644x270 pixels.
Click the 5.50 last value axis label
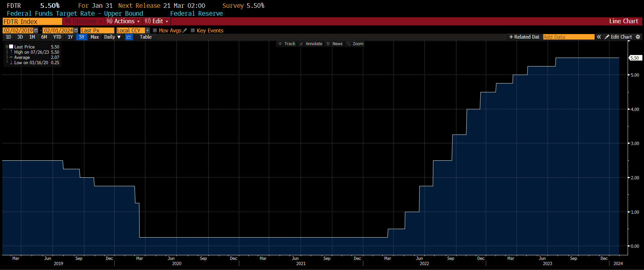coord(636,58)
